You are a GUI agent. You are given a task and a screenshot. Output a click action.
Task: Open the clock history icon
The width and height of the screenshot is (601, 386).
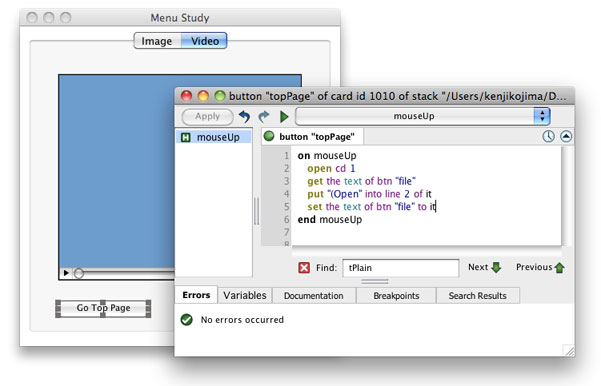[548, 136]
